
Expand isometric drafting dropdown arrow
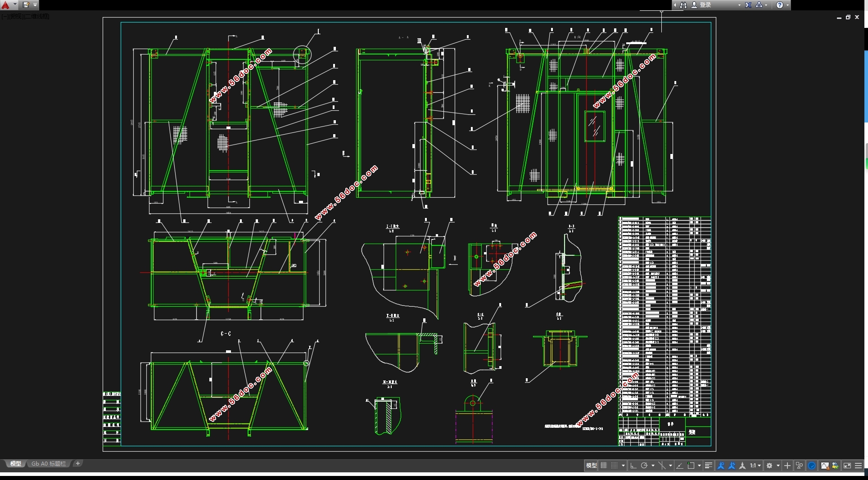(x=670, y=466)
